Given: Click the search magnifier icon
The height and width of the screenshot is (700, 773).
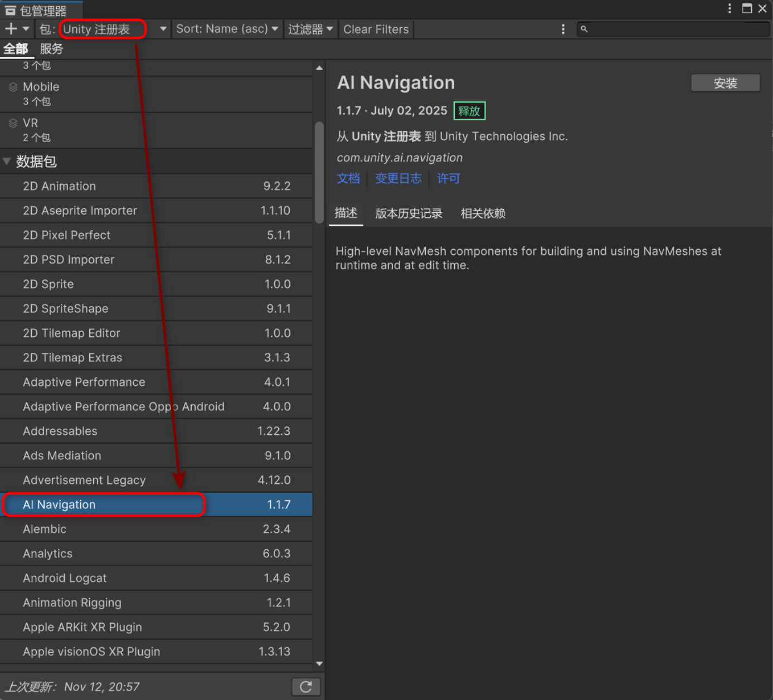Looking at the screenshot, I should coord(584,29).
